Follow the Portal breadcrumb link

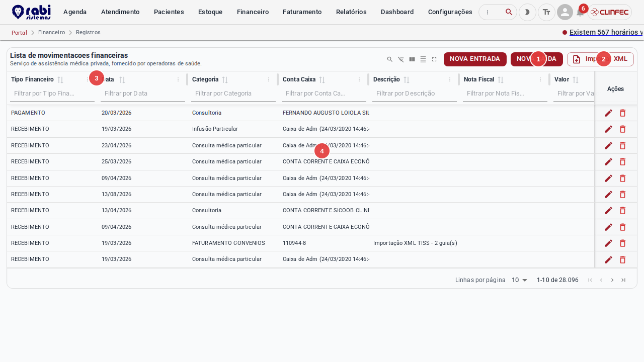[19, 33]
